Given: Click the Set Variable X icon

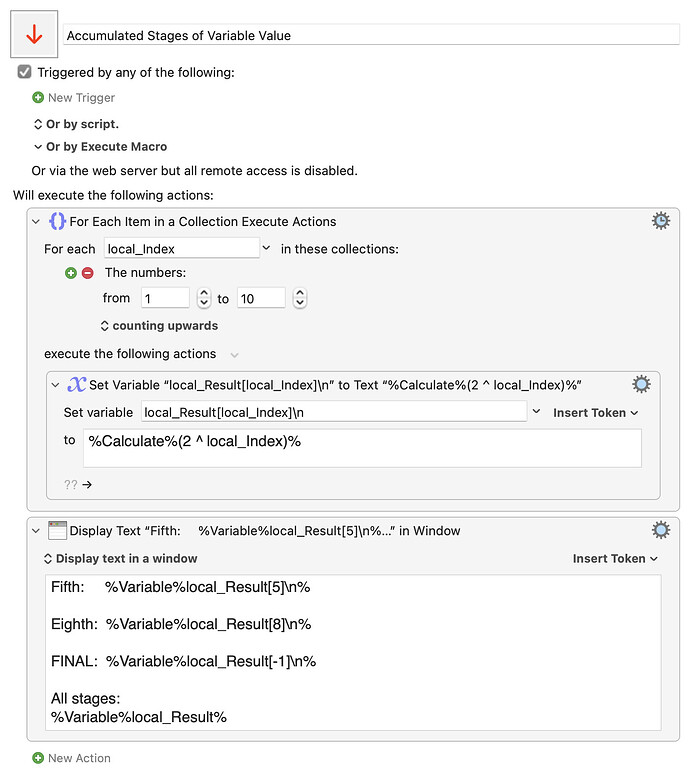Looking at the screenshot, I should pos(77,385).
